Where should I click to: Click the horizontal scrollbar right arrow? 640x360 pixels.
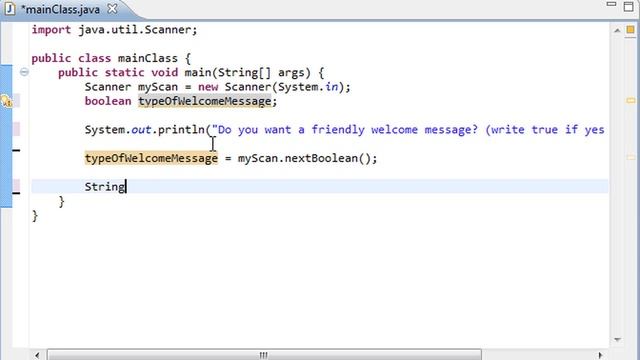click(600, 355)
